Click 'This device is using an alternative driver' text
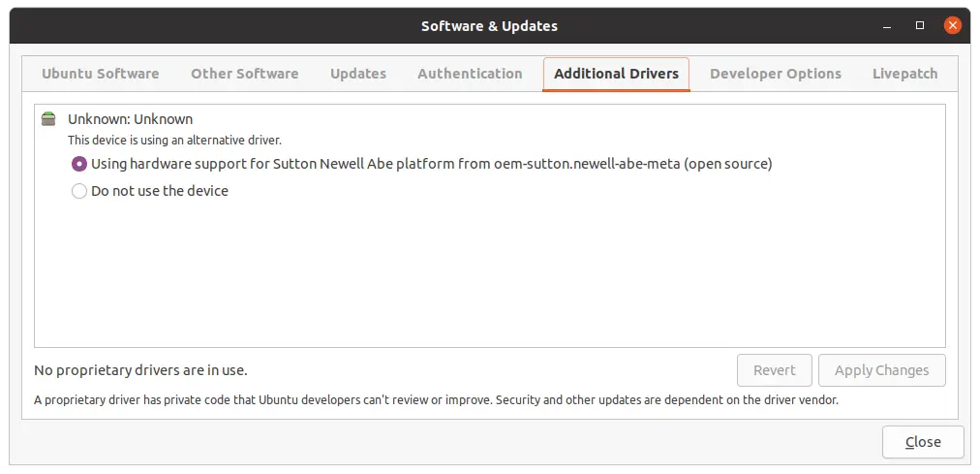Image resolution: width=980 pixels, height=474 pixels. click(x=174, y=141)
